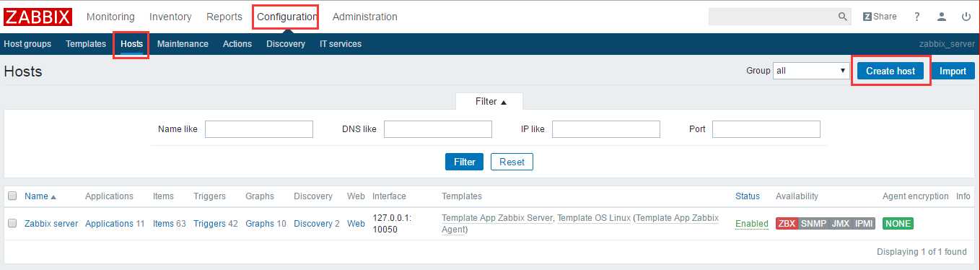This screenshot has height=270, width=980.
Task: Toggle the select-all hosts checkbox
Action: (12, 196)
